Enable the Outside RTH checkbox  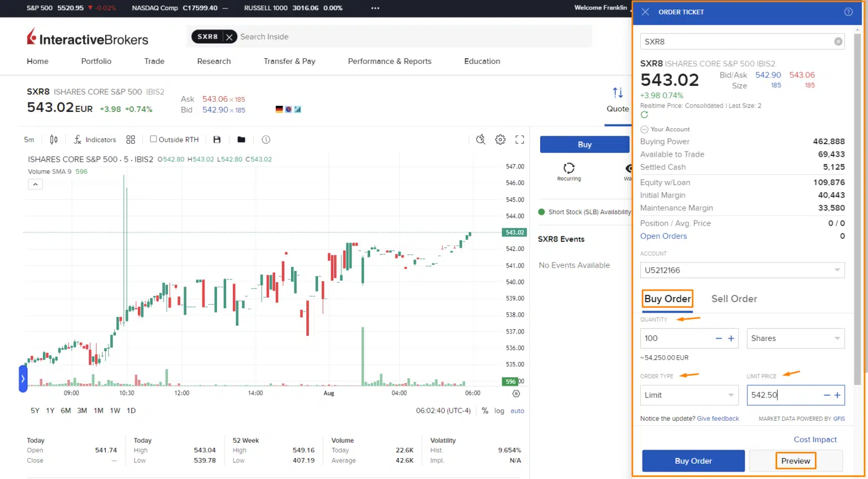pyautogui.click(x=153, y=139)
